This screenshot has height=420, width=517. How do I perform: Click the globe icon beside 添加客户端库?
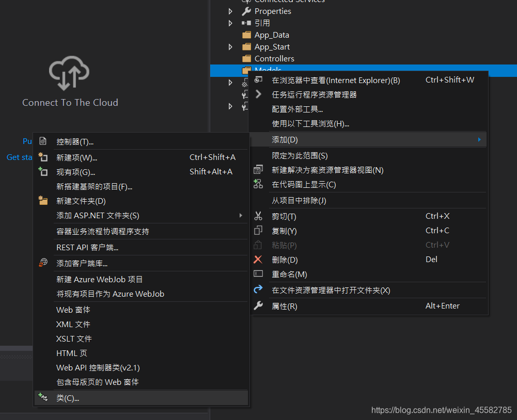point(43,262)
